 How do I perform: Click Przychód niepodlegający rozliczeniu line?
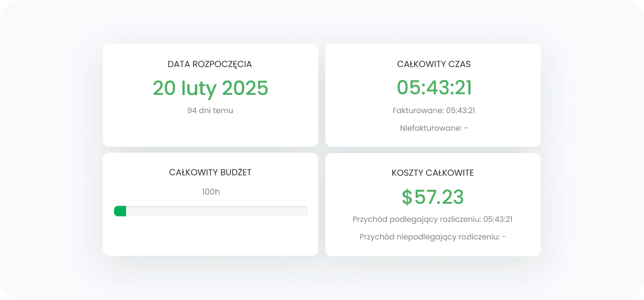[432, 237]
